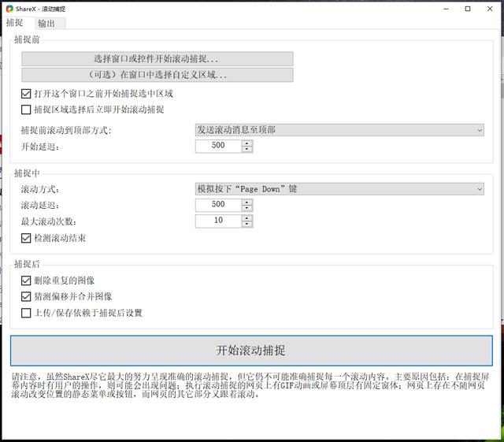Close the ShareX scrolling capture window
Screen dimensions: 504x442
tap(490, 9)
